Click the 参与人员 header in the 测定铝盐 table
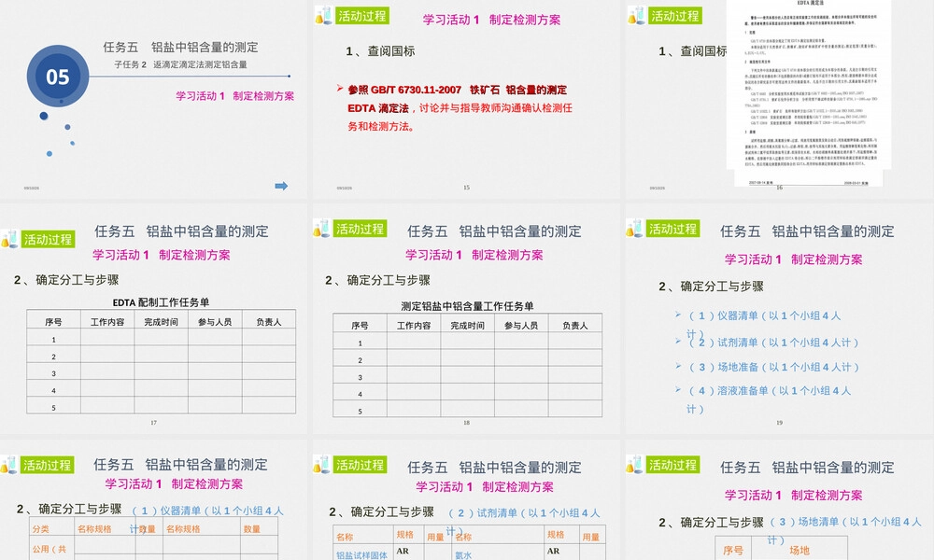Viewport: 934px width, 560px height. (x=521, y=326)
